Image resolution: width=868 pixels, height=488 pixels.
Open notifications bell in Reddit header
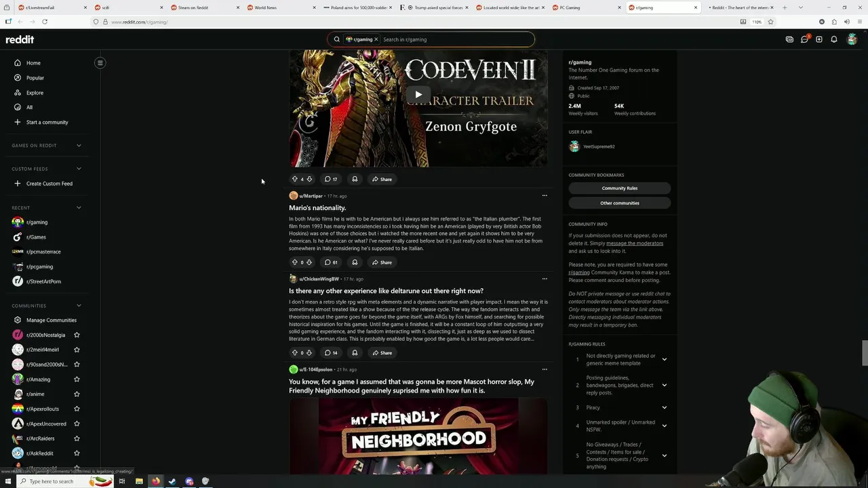pyautogui.click(x=834, y=39)
